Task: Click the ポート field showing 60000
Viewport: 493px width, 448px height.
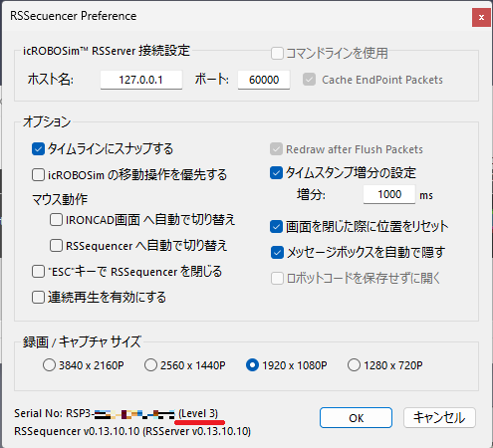Action: point(264,80)
